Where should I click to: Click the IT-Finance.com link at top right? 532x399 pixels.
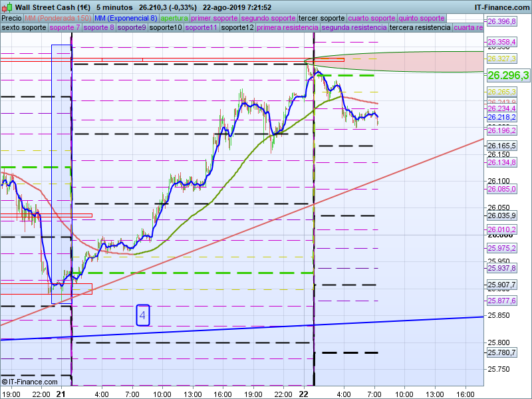(501, 7)
